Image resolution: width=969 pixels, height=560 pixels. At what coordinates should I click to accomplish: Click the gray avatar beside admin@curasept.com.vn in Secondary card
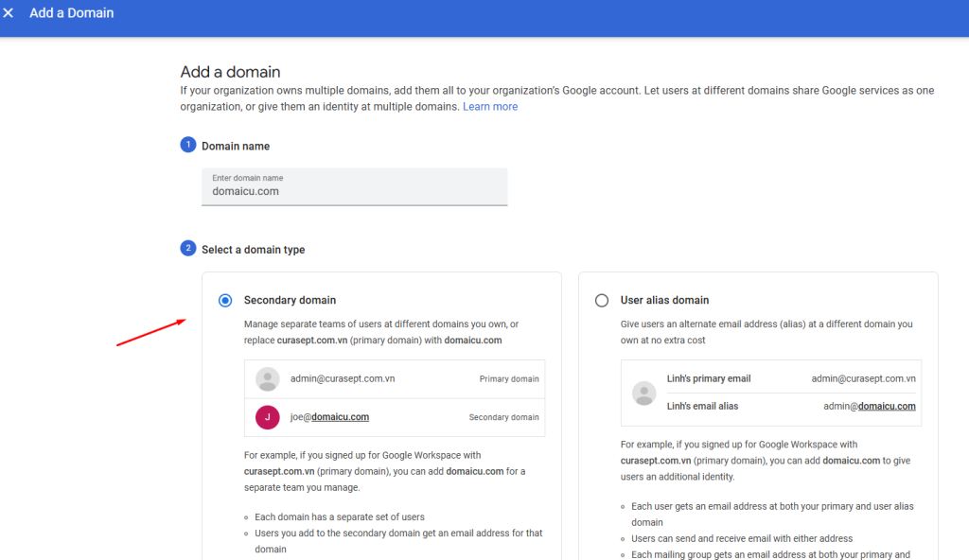coord(268,379)
